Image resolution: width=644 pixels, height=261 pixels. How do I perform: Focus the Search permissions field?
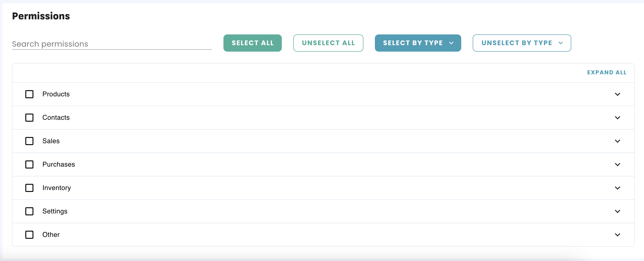(x=111, y=44)
